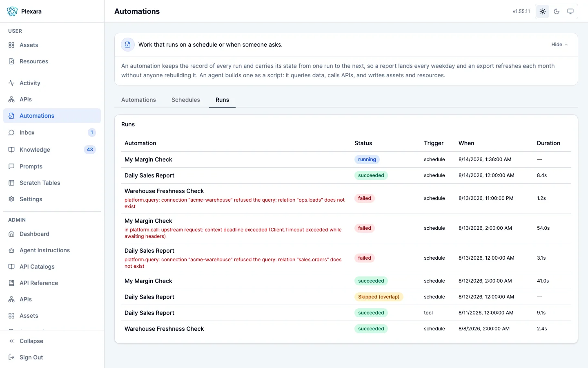Viewport: 588px width, 368px height.
Task: Open the admin Assets menu item
Action: tap(52, 316)
